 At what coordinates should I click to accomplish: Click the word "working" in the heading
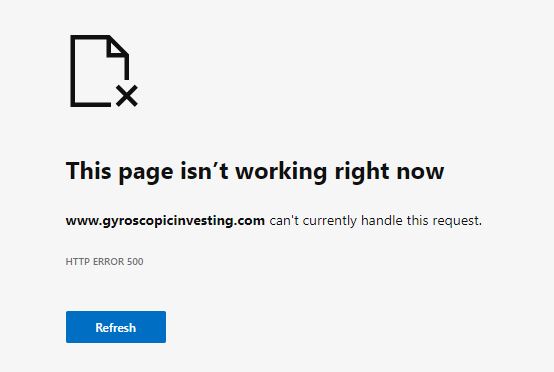pos(281,171)
